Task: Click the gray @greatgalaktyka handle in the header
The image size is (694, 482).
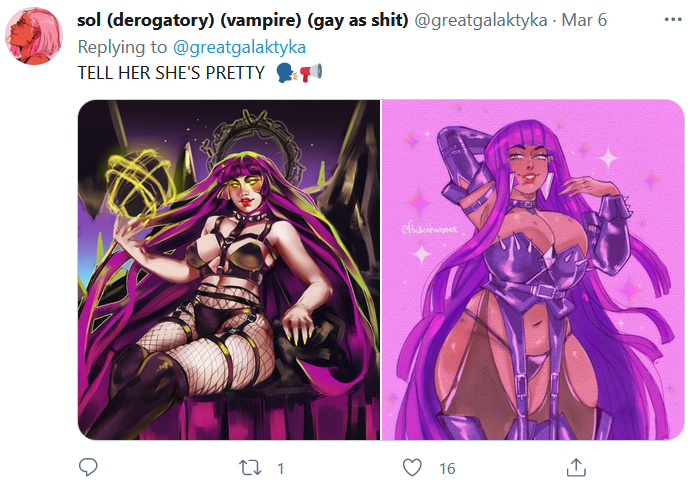Action: point(481,20)
